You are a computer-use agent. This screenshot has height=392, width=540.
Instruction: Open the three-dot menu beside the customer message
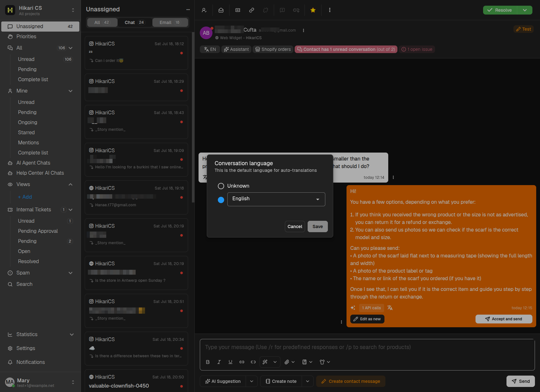(x=393, y=178)
